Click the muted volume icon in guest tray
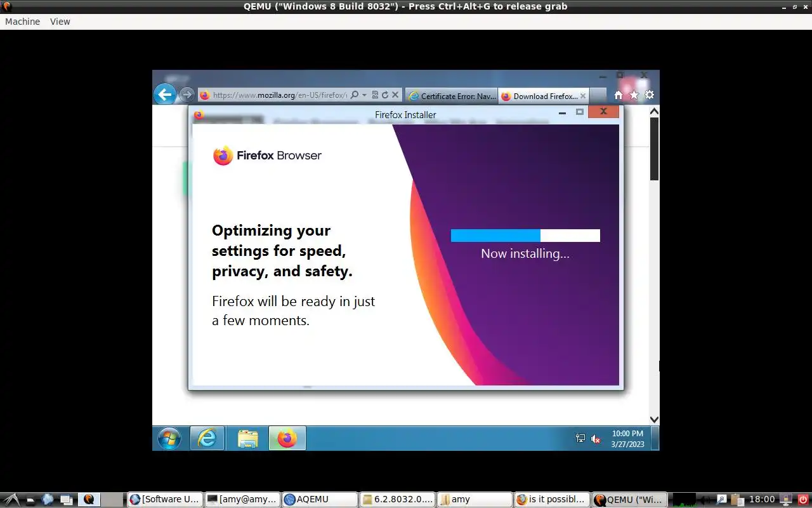 pyautogui.click(x=596, y=439)
